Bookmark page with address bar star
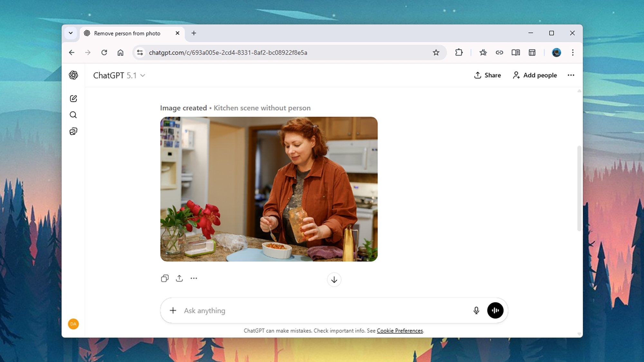644x362 pixels. pos(436,52)
